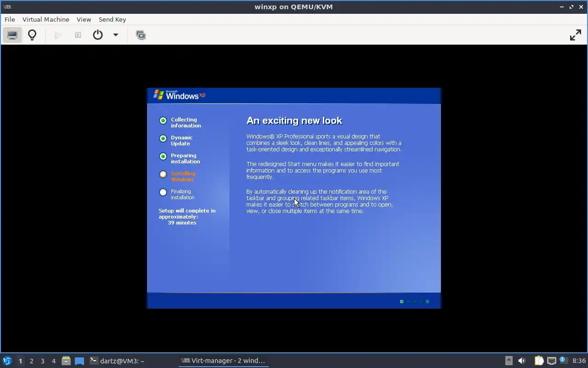Switch to workspace 1

pos(20,361)
